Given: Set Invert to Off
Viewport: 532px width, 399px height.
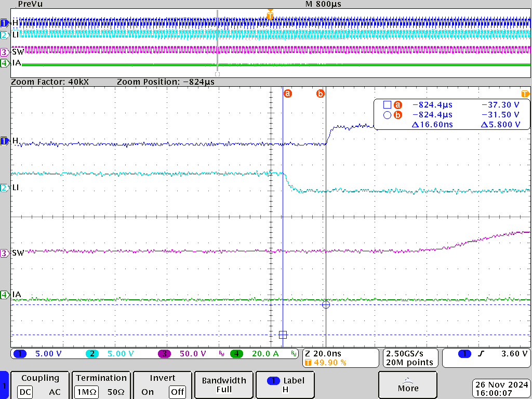Looking at the screenshot, I should (178, 392).
